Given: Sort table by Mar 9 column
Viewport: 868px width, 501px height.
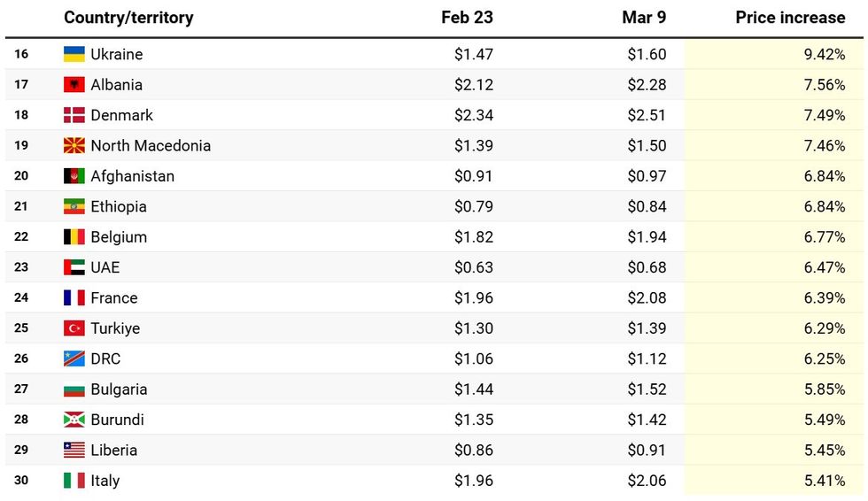Looking at the screenshot, I should click(643, 18).
